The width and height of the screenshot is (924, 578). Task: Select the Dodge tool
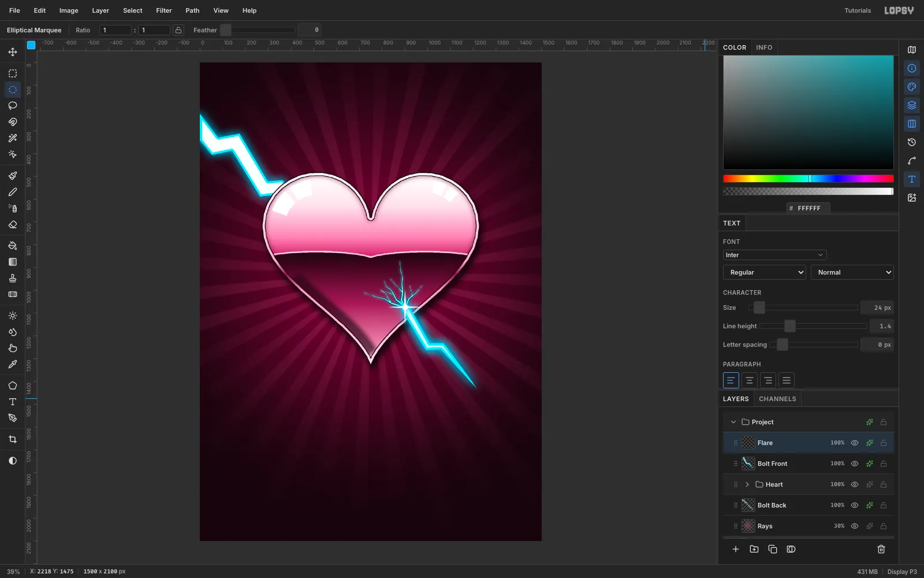(x=13, y=316)
